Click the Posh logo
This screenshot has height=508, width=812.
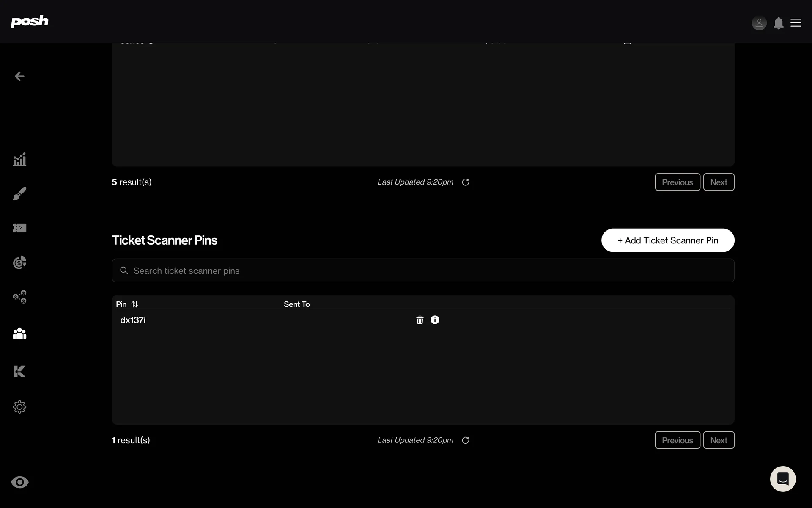(x=30, y=21)
